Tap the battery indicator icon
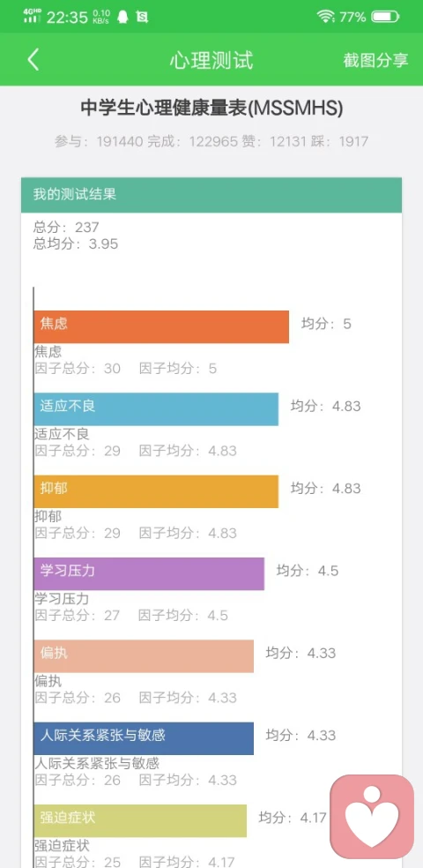 click(385, 17)
